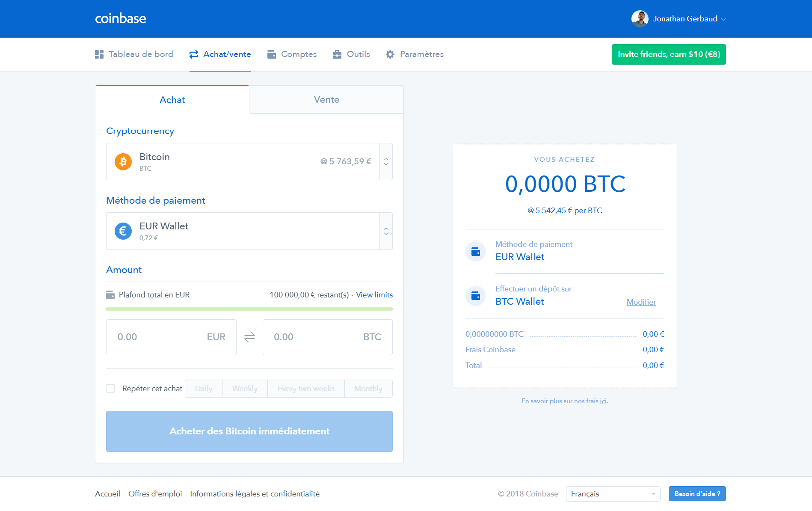This screenshot has height=511, width=812.
Task: Click the Total row label in summary
Action: pyautogui.click(x=474, y=365)
